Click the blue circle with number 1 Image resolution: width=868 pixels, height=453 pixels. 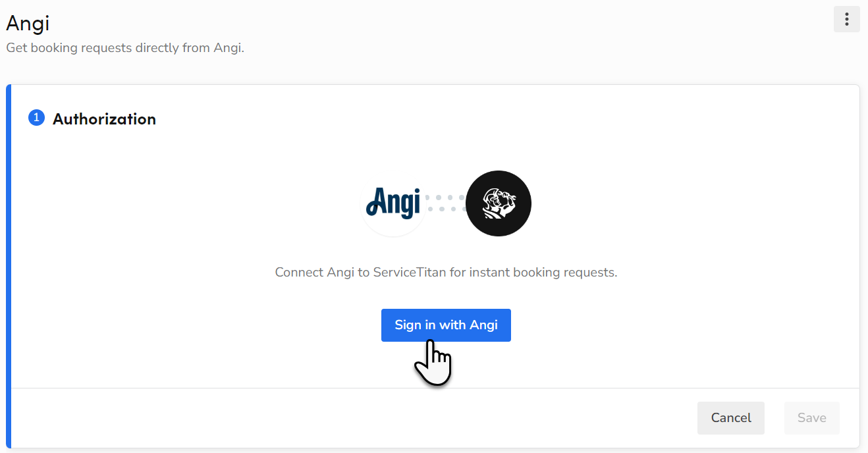36,117
